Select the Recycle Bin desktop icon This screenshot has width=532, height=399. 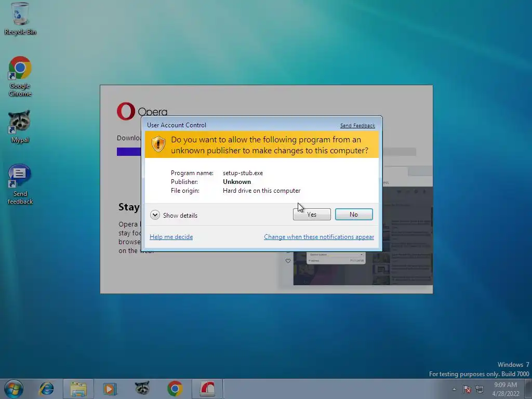[20, 19]
